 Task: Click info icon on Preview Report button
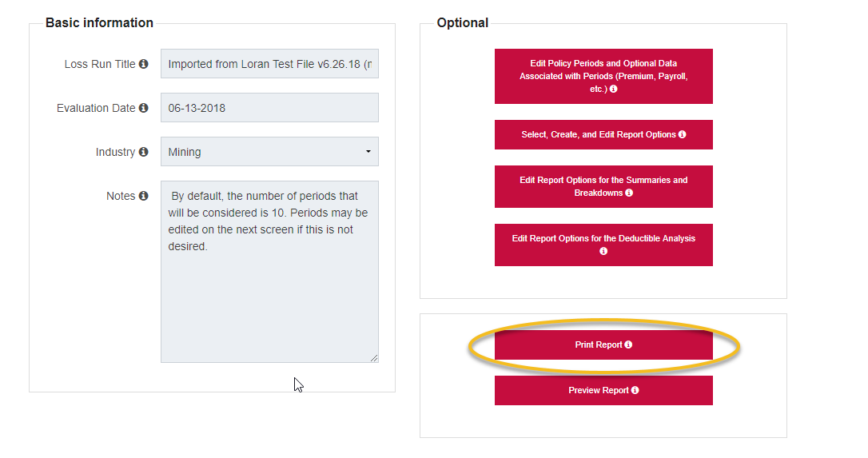(635, 391)
